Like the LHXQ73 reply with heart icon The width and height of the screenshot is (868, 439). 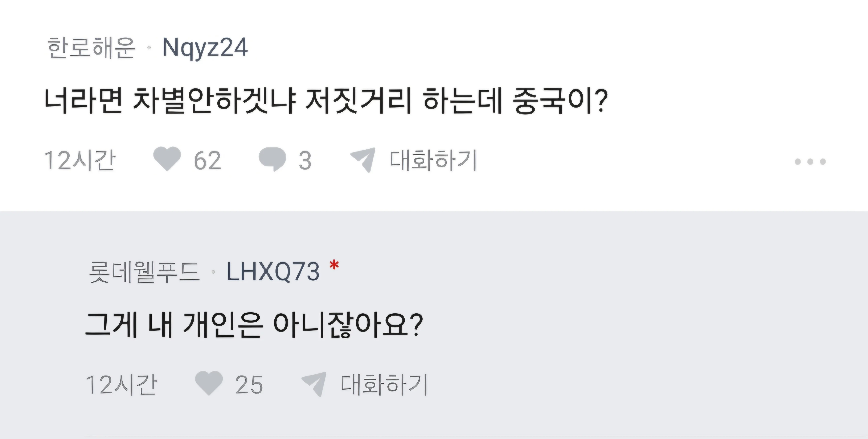[209, 383]
